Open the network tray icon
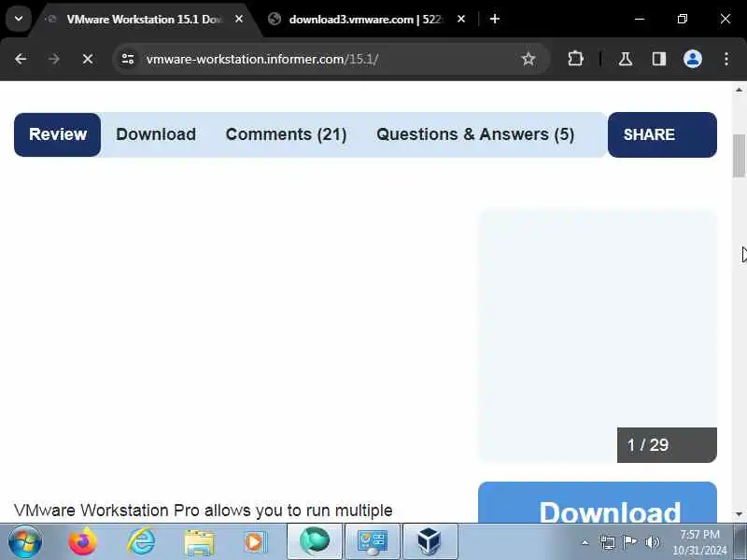This screenshot has height=560, width=747. pos(608,542)
